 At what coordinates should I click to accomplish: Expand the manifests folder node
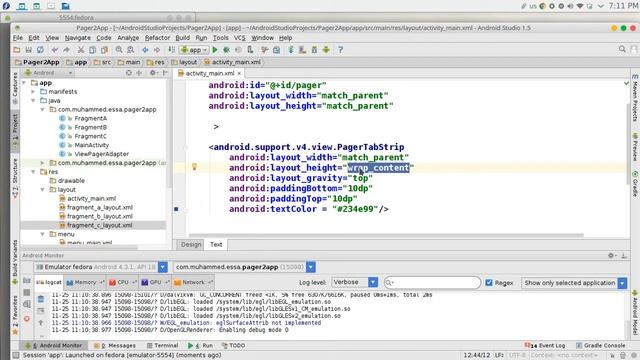click(33, 92)
